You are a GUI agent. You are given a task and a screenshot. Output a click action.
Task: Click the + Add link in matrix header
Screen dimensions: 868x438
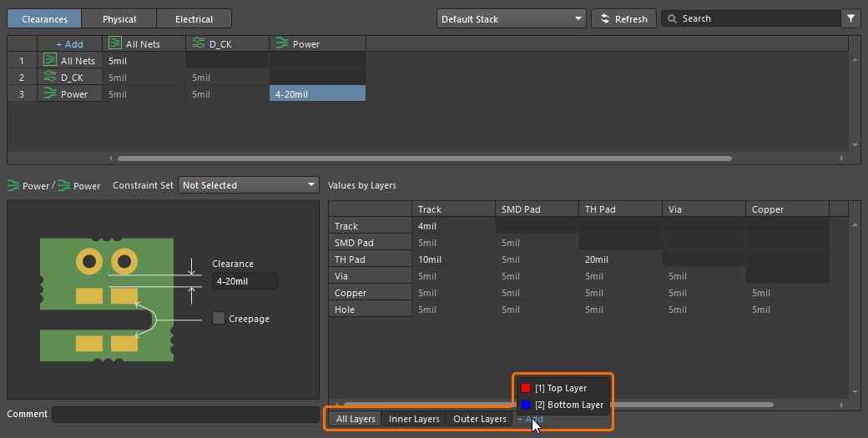[69, 43]
